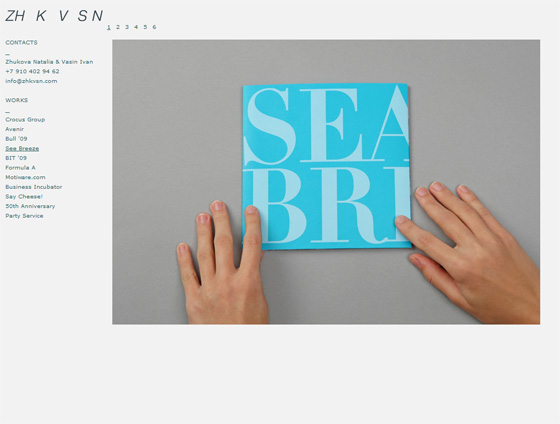This screenshot has height=424, width=560.
Task: Open the Bull '09 project
Action: 16,139
